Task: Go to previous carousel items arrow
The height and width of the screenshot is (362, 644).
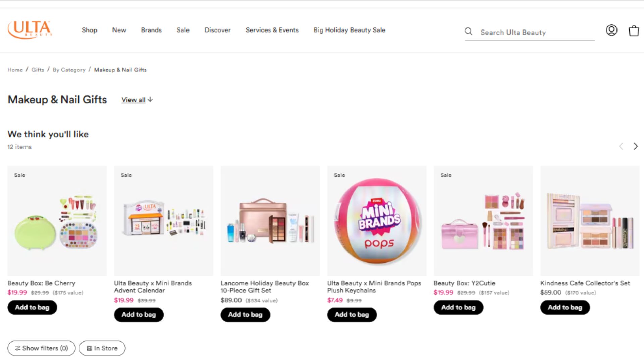Action: point(621,146)
